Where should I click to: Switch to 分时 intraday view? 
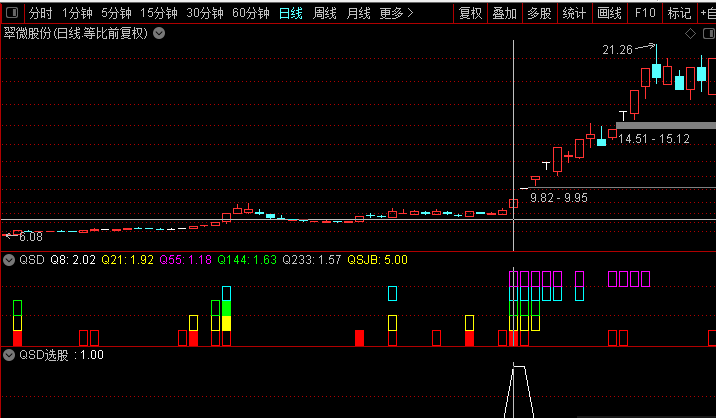pyautogui.click(x=40, y=13)
